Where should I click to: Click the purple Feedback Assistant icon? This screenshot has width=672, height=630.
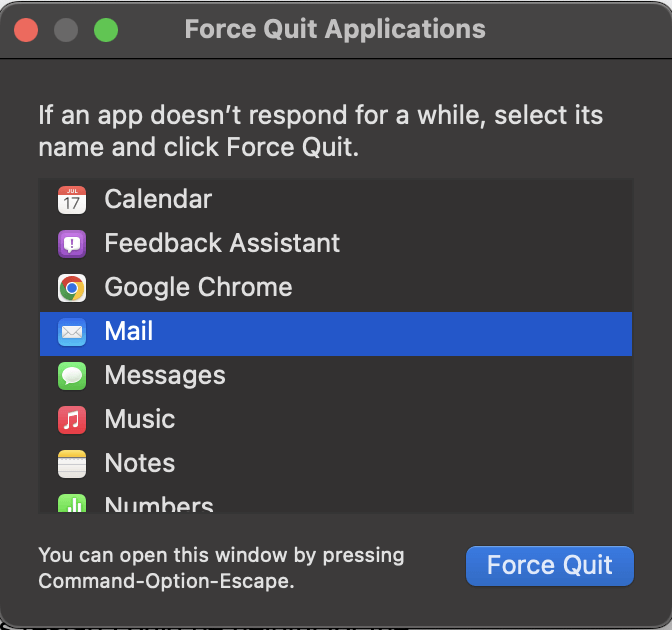72,244
